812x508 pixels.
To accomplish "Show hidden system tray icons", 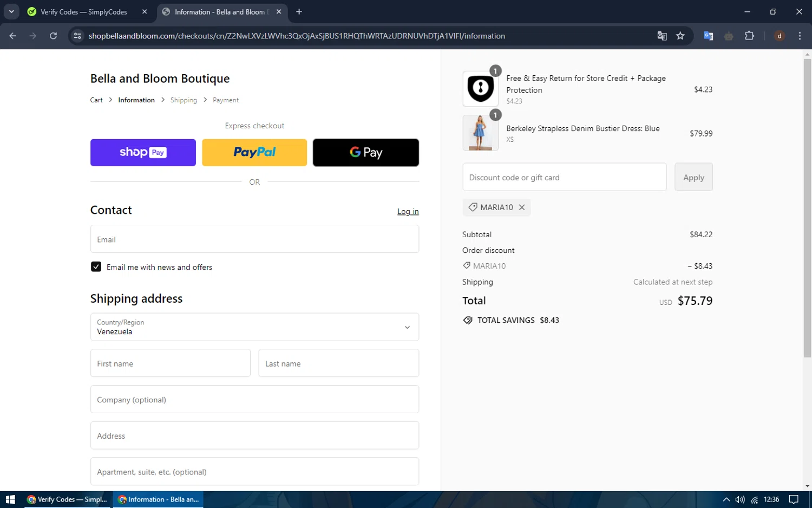I will pyautogui.click(x=726, y=499).
